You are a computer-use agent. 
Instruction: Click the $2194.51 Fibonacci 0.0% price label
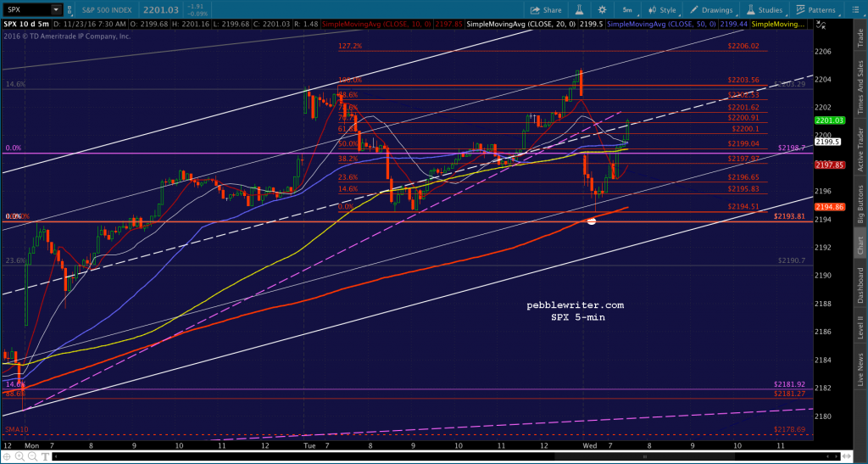click(743, 206)
